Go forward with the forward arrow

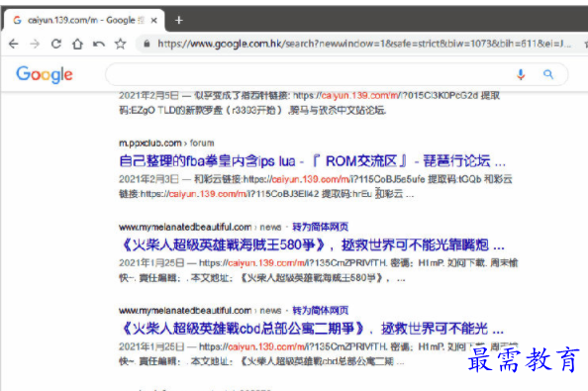click(35, 44)
